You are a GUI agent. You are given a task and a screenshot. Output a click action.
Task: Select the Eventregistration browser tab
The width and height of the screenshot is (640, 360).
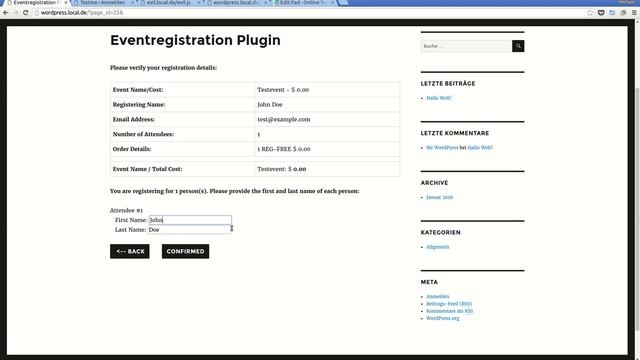pyautogui.click(x=36, y=2)
